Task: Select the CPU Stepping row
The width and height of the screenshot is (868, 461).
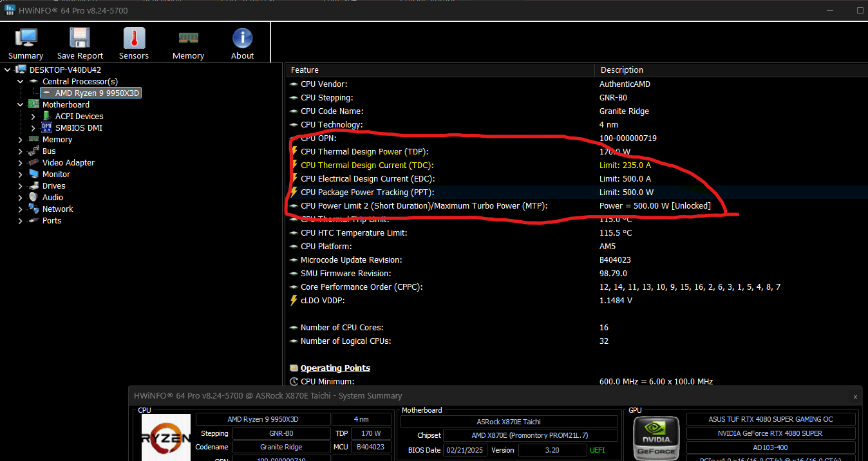Action: coord(576,98)
